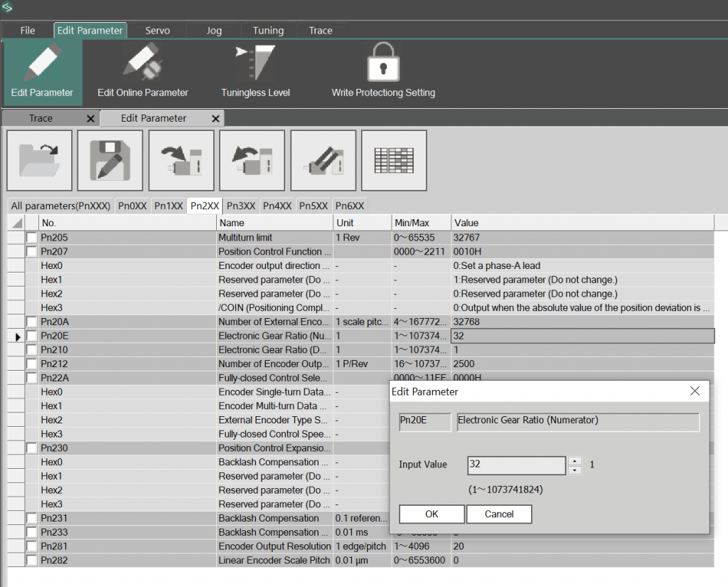Enable the Pn282 Linear Encoder checkbox
Screen dimensions: 728x587
tap(32, 561)
